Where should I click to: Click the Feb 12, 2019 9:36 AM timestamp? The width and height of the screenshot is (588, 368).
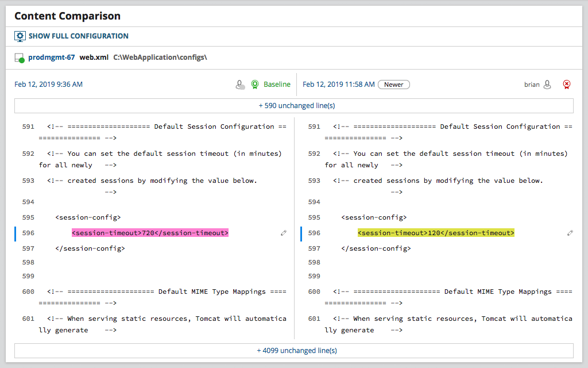48,84
